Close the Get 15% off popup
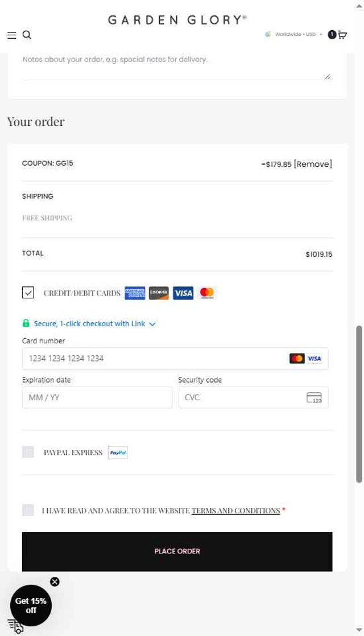 [x=55, y=582]
